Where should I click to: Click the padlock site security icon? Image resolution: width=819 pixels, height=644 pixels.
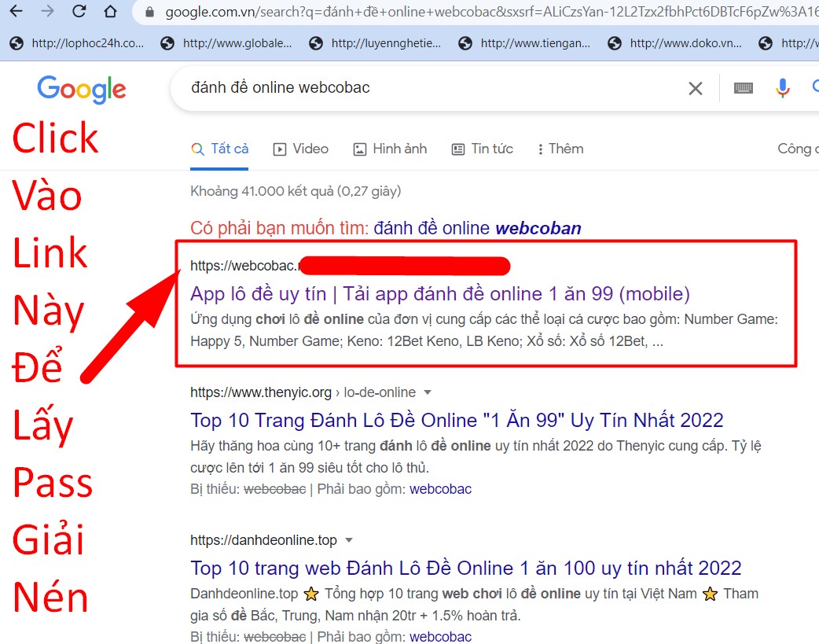pos(150,12)
